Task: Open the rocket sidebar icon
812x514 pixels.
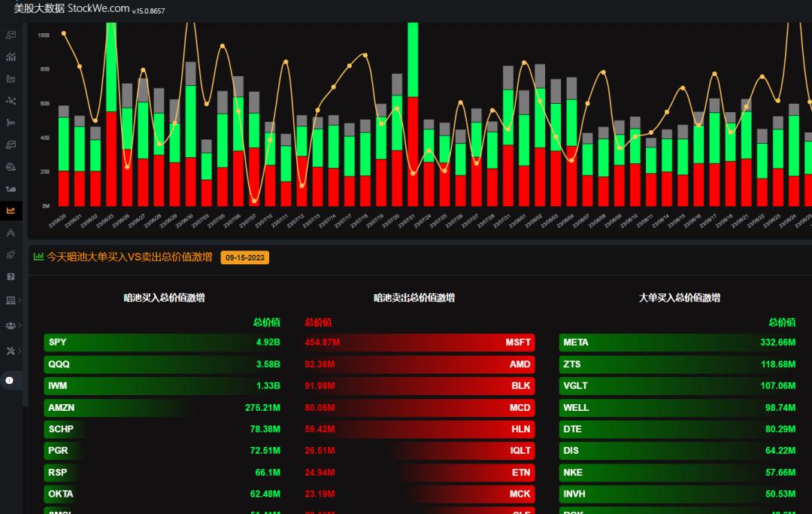Action: point(11,255)
